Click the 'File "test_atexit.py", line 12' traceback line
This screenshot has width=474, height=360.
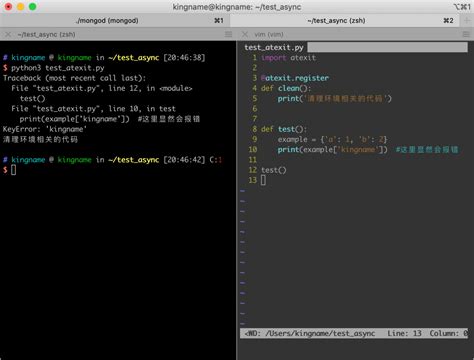click(x=102, y=88)
